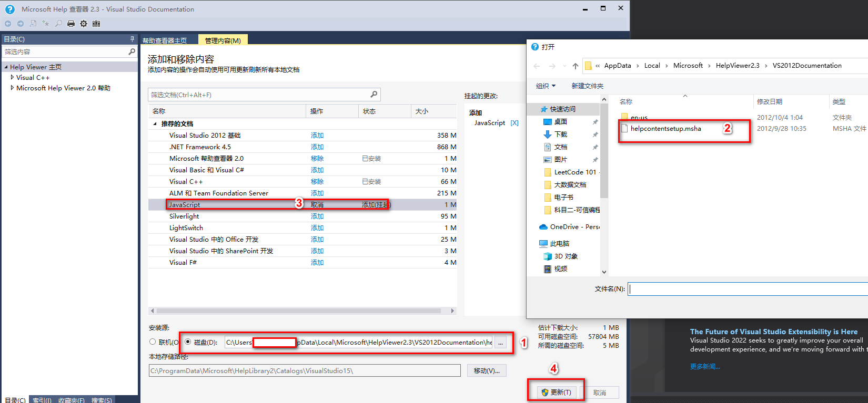Click HelpViewer2.3 in the breadcrumb path
The height and width of the screenshot is (403, 868).
(737, 66)
